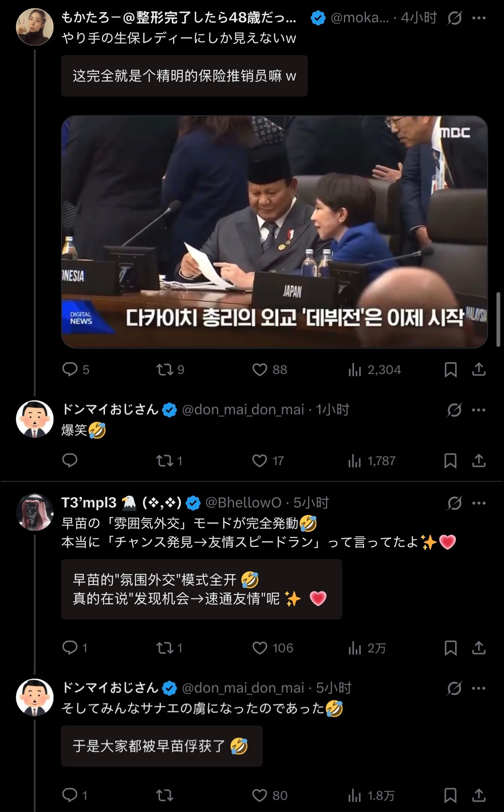Play the MBC Digital News video thumbnail
This screenshot has width=504, height=812.
274,232
